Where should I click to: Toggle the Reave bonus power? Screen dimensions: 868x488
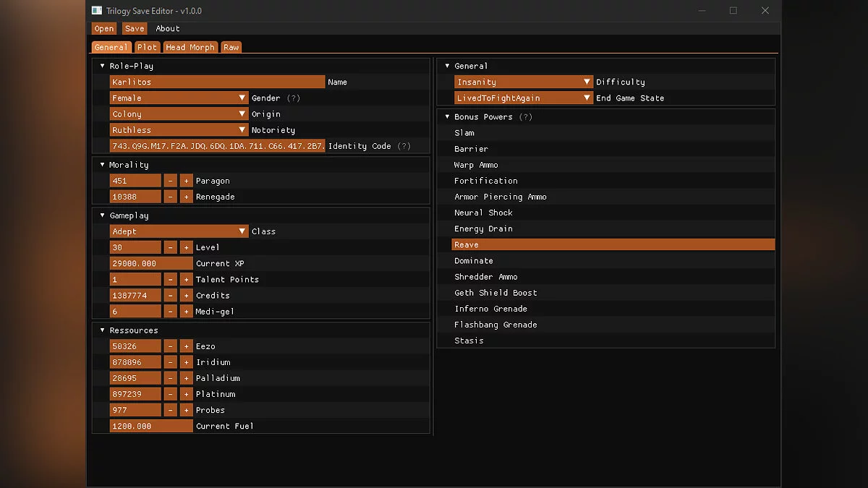(612, 245)
